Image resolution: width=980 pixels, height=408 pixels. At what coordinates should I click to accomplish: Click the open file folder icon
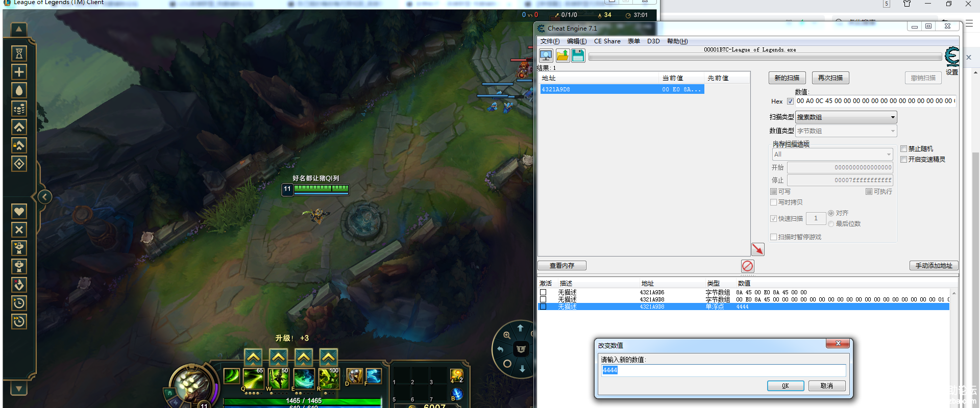point(562,55)
